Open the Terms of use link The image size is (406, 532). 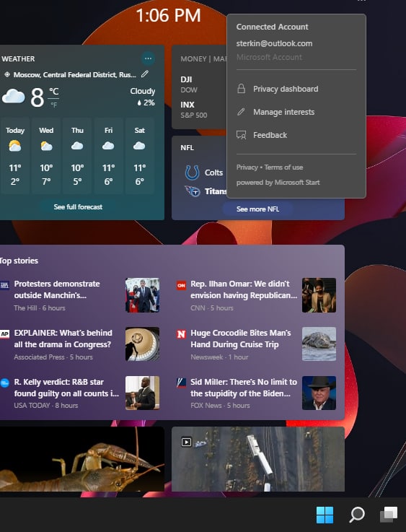[x=283, y=167]
